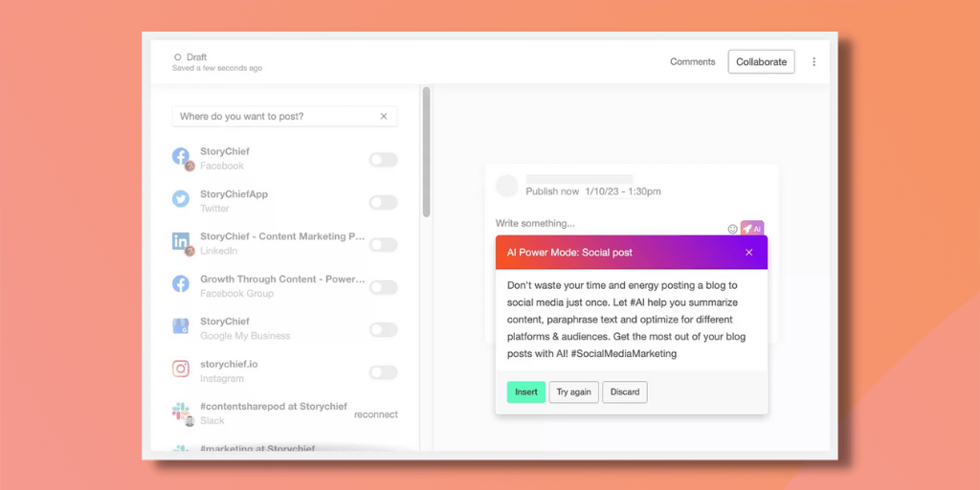
Task: Clear the channel search with the X icon
Action: click(384, 116)
